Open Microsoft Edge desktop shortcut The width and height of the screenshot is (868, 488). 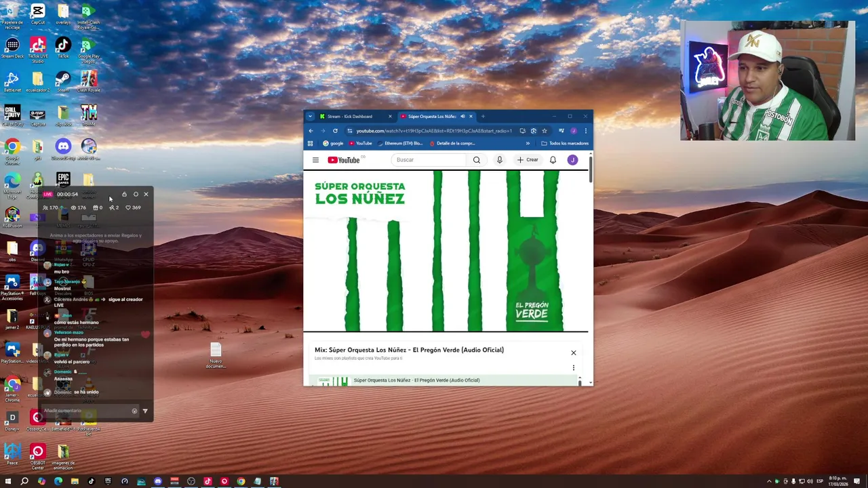12,186
